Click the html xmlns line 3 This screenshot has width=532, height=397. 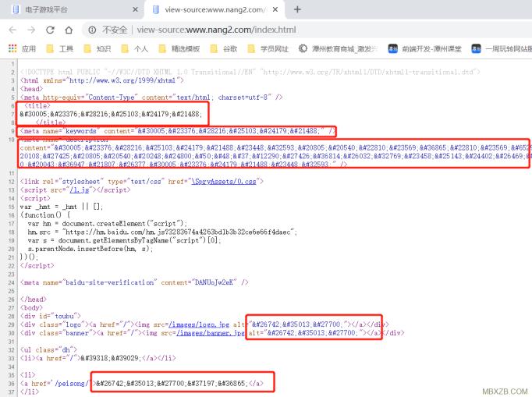[x=101, y=80]
